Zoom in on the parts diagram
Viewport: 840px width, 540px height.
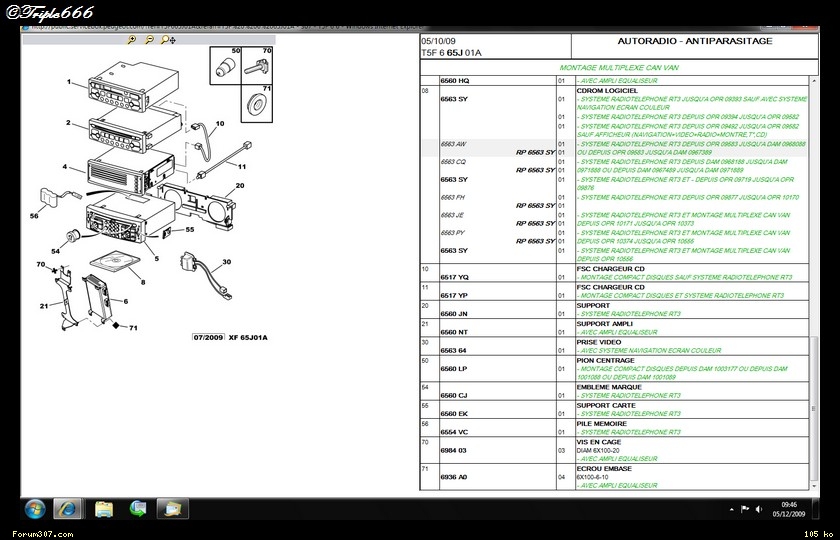tap(132, 40)
